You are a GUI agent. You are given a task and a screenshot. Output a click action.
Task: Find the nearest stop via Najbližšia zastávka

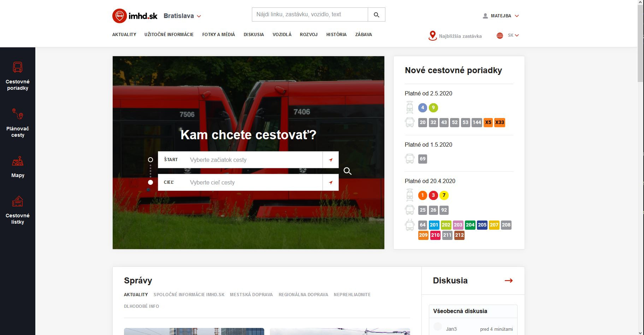click(x=455, y=36)
